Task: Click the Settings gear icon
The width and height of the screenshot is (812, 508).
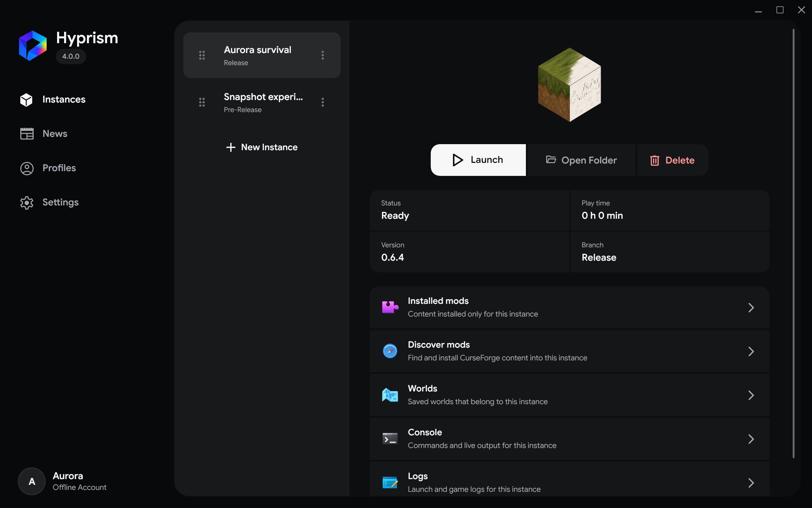Action: [x=27, y=203]
